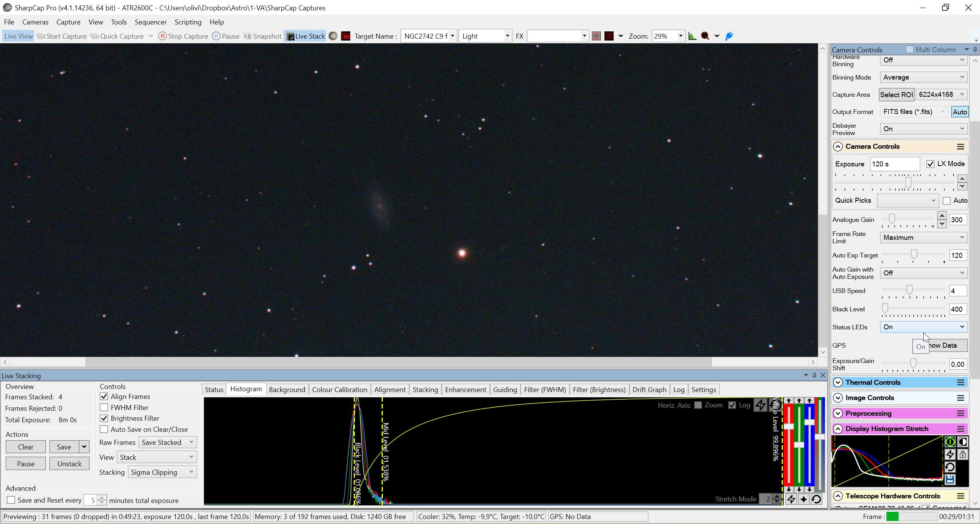Expand the Thermal Controls section
This screenshot has width=980, height=524.
pyautogui.click(x=838, y=382)
